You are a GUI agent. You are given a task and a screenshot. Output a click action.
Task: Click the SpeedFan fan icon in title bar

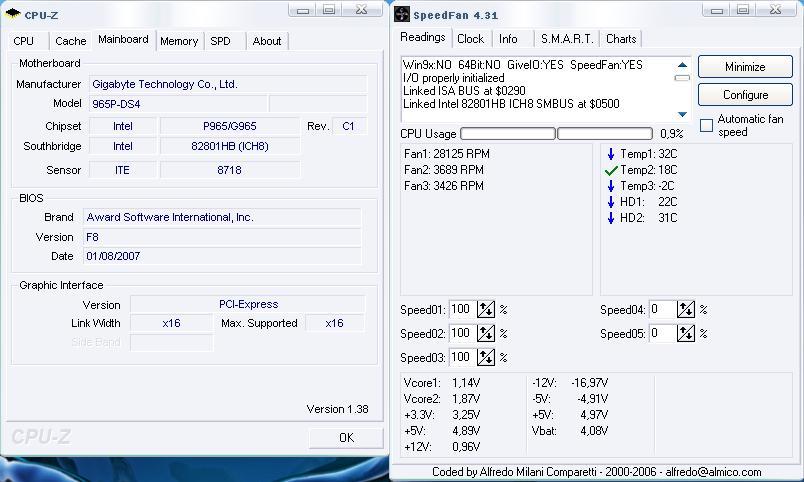(x=401, y=14)
